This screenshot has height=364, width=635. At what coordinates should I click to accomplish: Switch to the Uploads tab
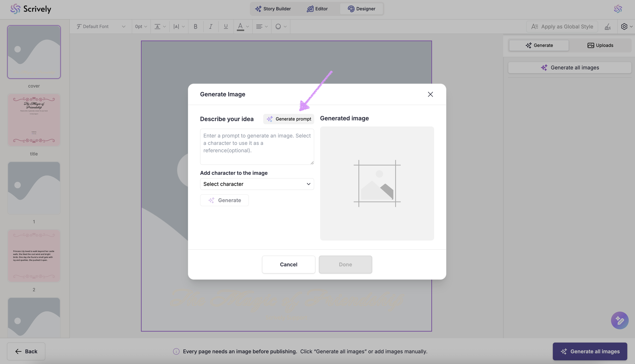(600, 45)
